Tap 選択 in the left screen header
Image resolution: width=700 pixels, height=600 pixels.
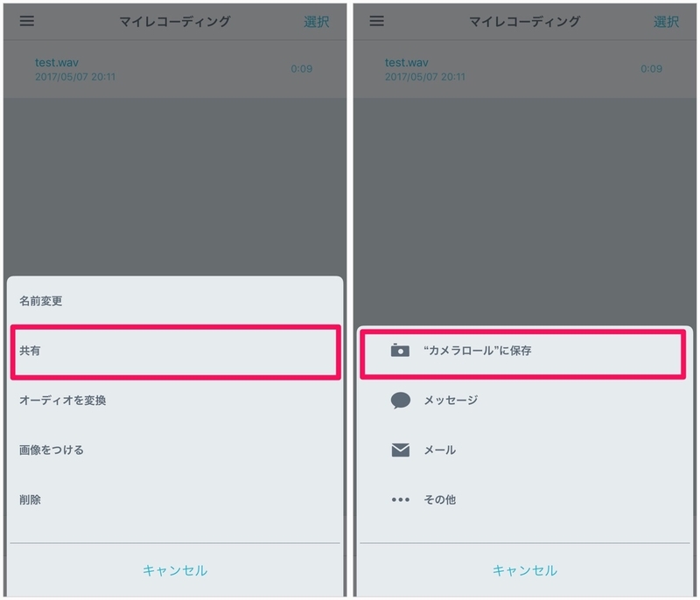pos(317,21)
